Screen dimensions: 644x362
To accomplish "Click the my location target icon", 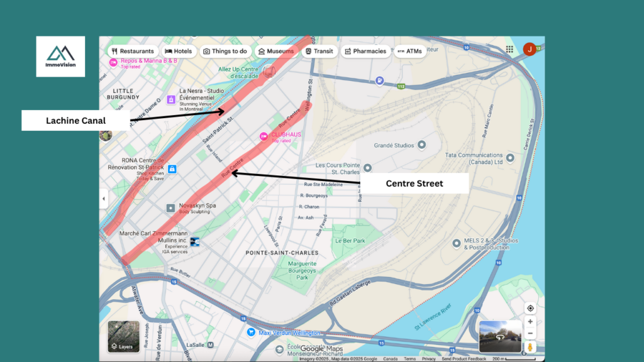I will (530, 308).
